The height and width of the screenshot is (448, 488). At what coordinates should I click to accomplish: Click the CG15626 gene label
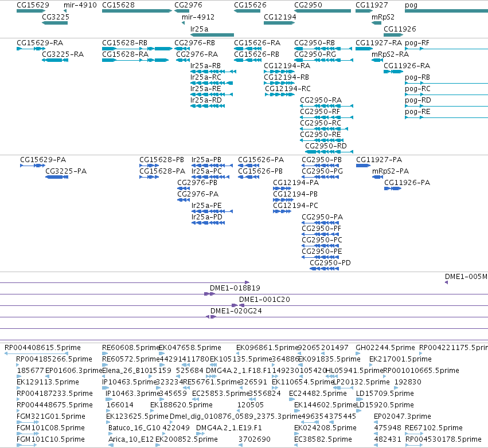250,5
